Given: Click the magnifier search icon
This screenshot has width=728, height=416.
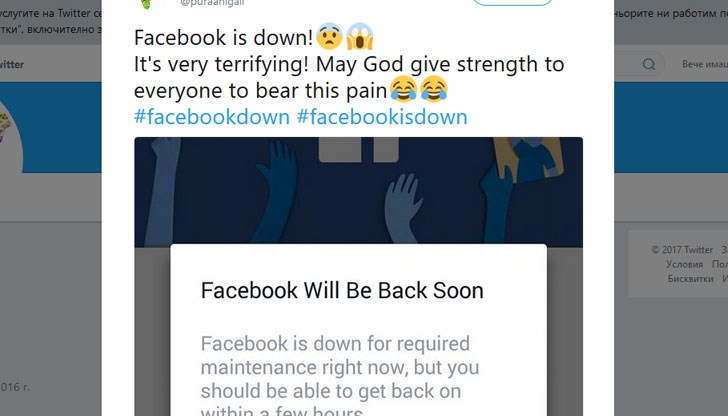Looking at the screenshot, I should pos(649,64).
